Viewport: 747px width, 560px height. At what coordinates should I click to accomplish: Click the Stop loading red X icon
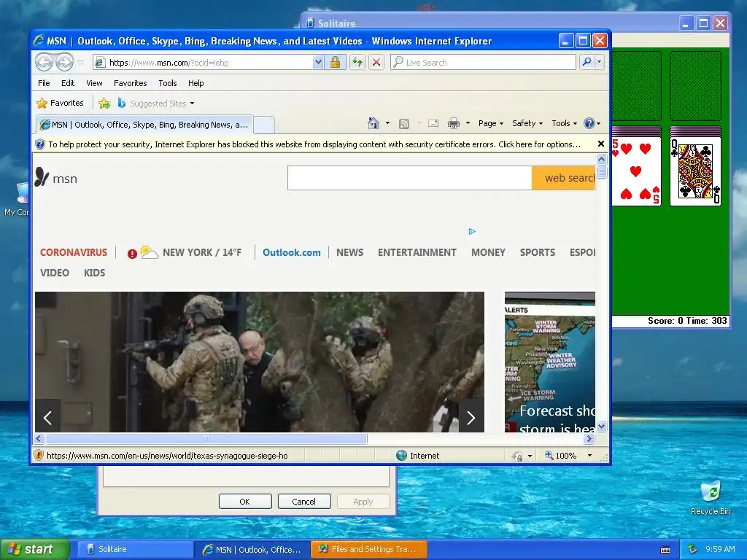pyautogui.click(x=376, y=63)
